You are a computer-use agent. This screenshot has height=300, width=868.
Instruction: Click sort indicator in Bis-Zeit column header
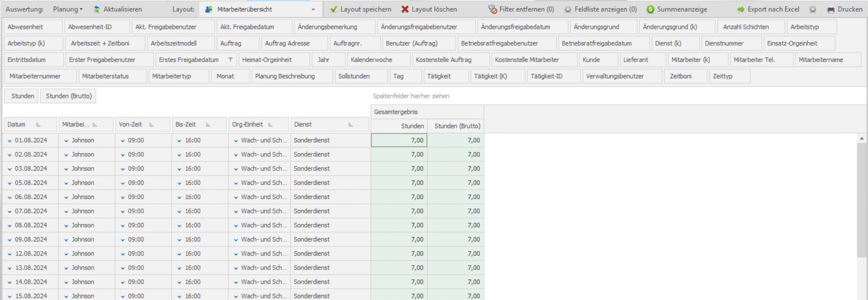pyautogui.click(x=208, y=125)
